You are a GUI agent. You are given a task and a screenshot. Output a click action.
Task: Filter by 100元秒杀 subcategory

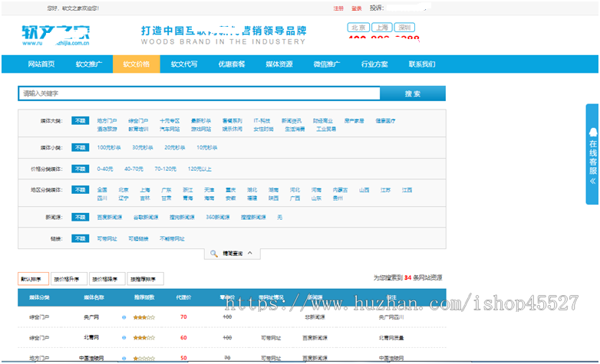click(x=109, y=148)
